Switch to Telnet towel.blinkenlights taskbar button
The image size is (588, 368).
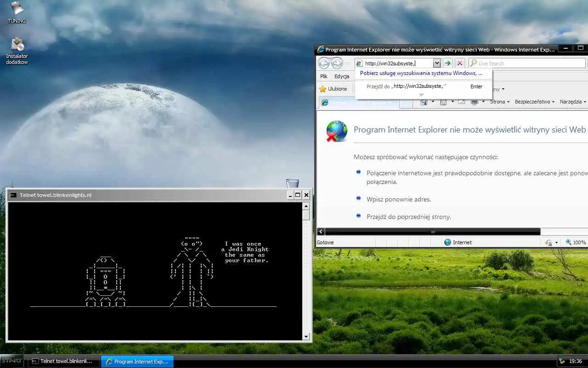coord(63,361)
